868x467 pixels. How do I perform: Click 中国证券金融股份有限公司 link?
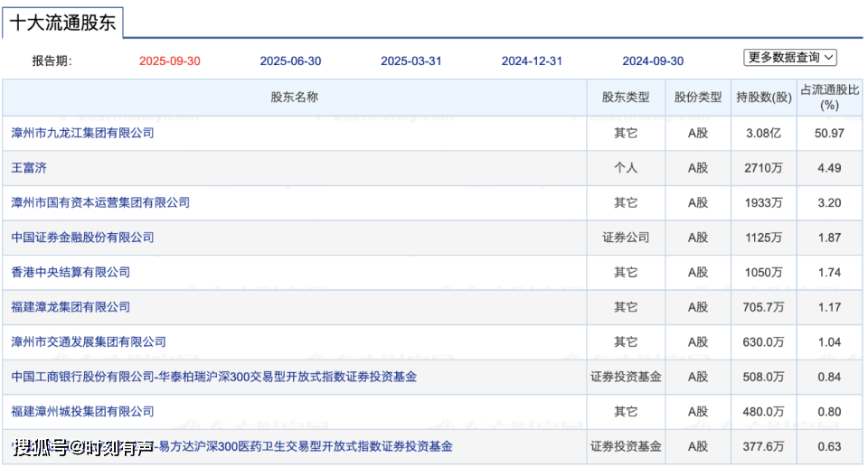(x=82, y=238)
